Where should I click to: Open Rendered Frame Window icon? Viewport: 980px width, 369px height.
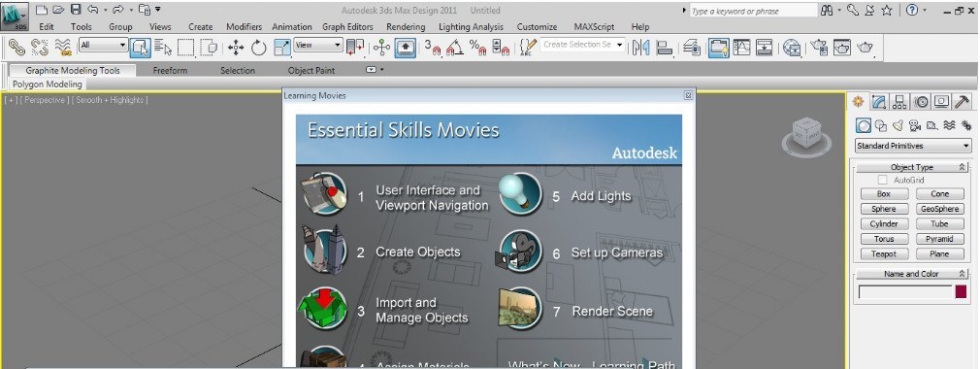point(842,48)
